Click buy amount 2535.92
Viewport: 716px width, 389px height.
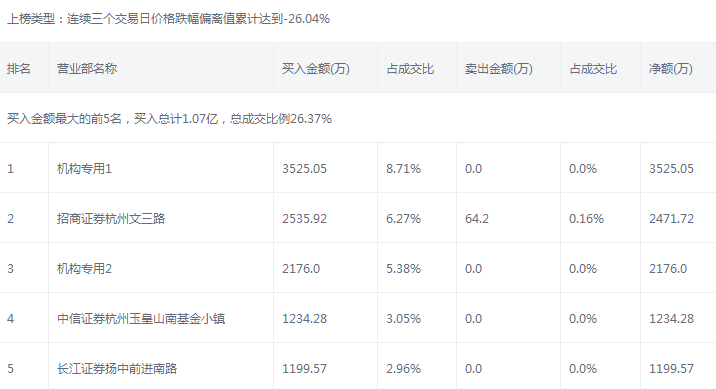pos(305,219)
